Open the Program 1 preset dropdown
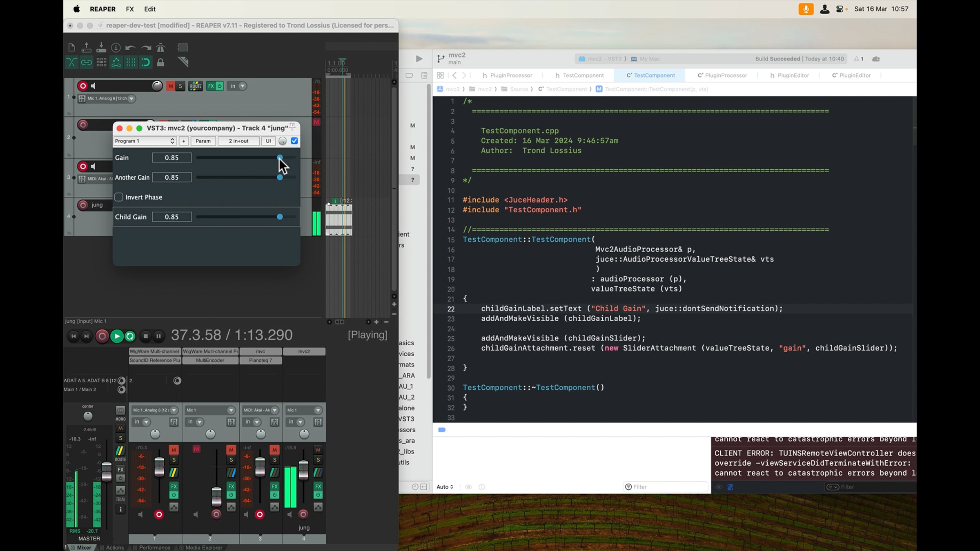Screen dimensions: 980x551 click(145, 141)
